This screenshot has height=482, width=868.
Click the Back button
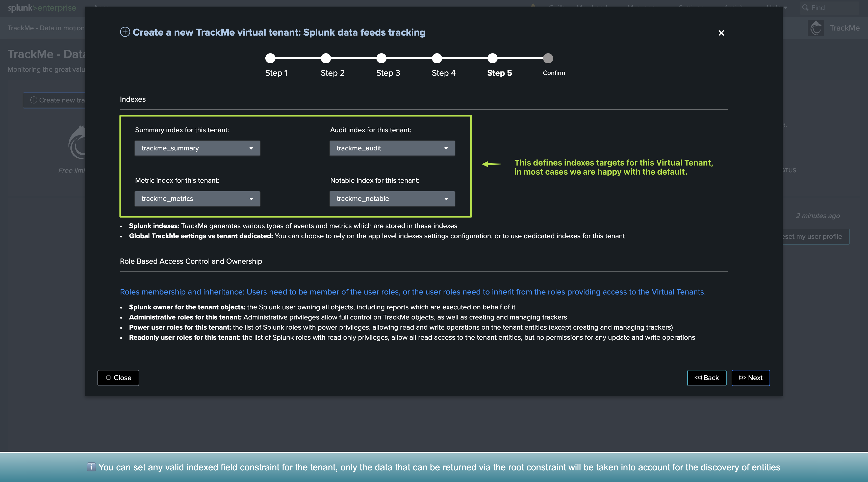pos(707,378)
